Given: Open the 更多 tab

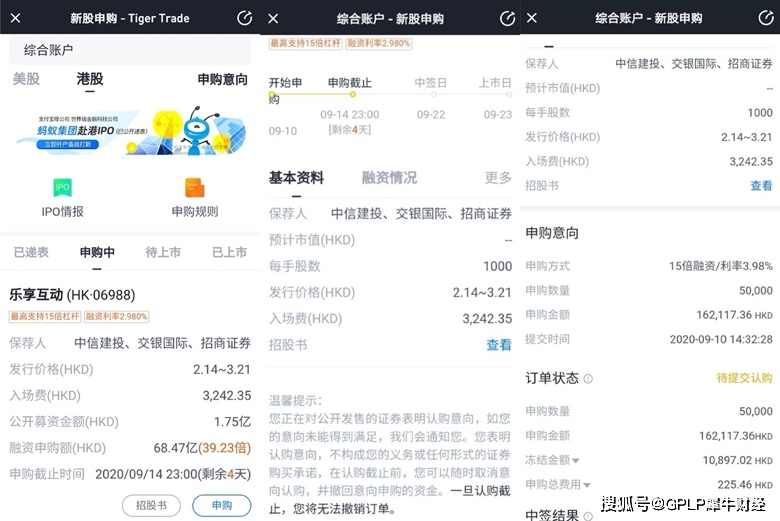Looking at the screenshot, I should pos(498,178).
